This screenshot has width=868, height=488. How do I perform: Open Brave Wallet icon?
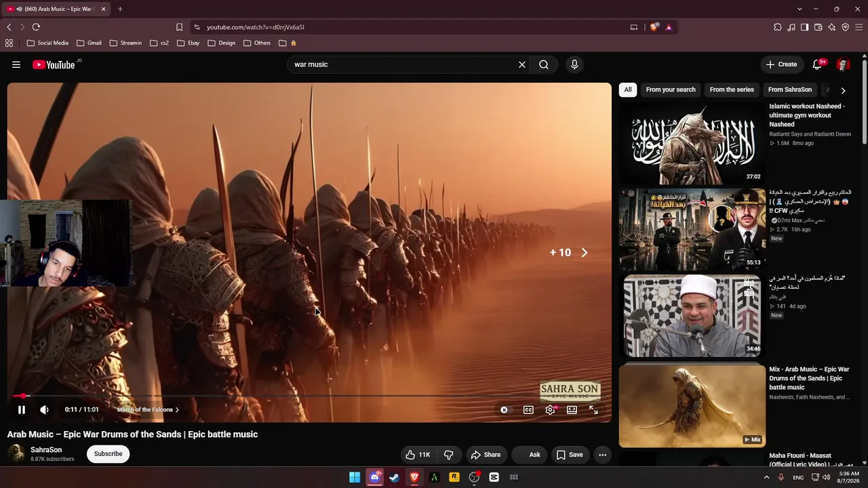(818, 27)
